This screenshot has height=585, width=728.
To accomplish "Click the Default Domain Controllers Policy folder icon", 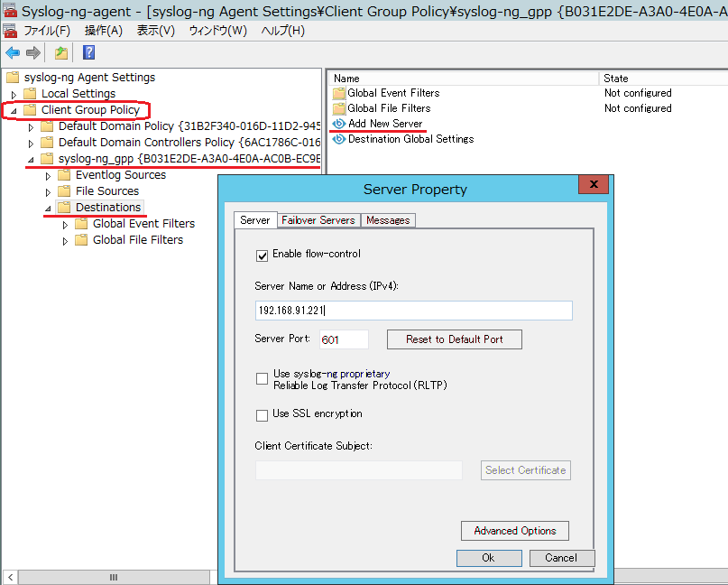I will [x=47, y=142].
